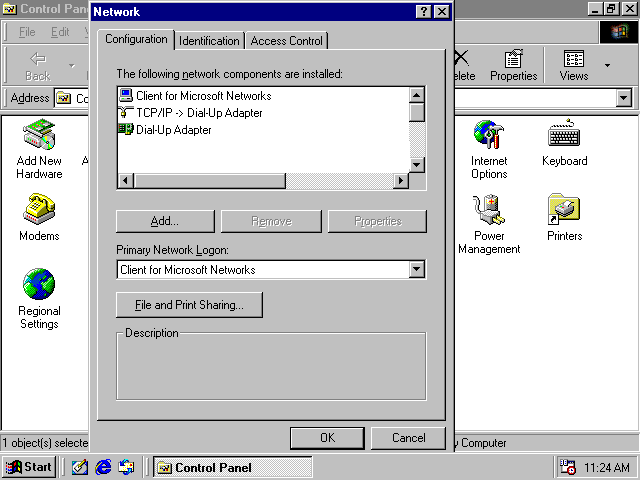Click the Delete toolbar icon in Control Panel
Image resolution: width=640 pixels, height=480 pixels.
[x=464, y=65]
